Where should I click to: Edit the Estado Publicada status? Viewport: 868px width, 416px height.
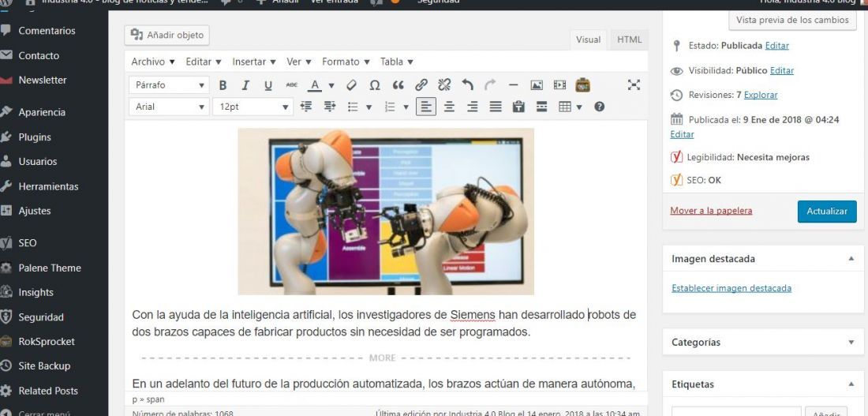coord(776,46)
